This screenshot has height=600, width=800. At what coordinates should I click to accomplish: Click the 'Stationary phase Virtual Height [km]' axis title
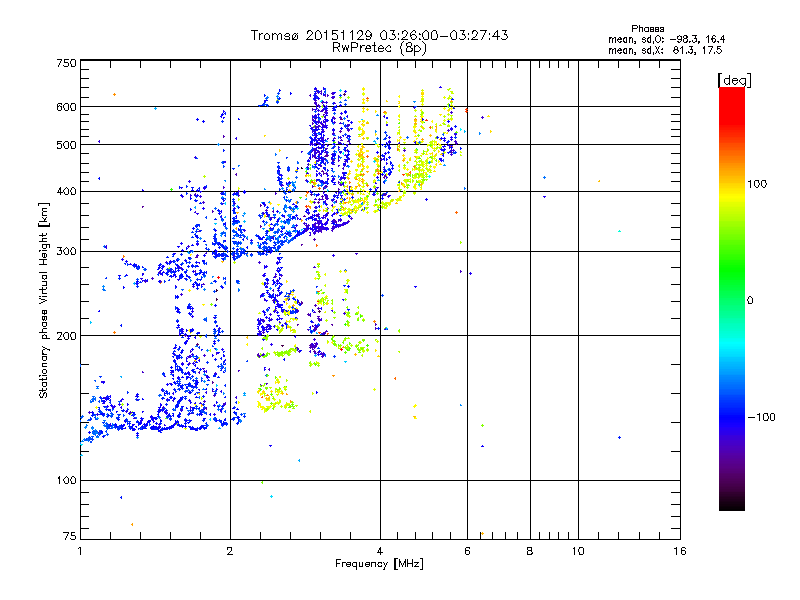click(x=44, y=300)
